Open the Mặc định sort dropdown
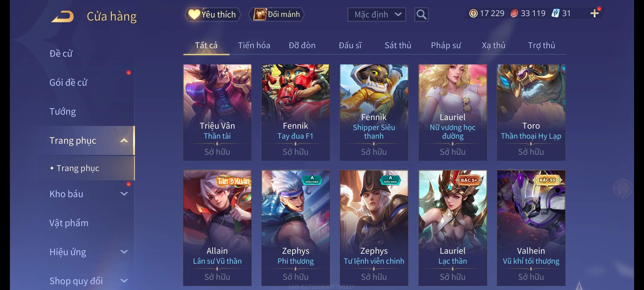 click(x=376, y=15)
